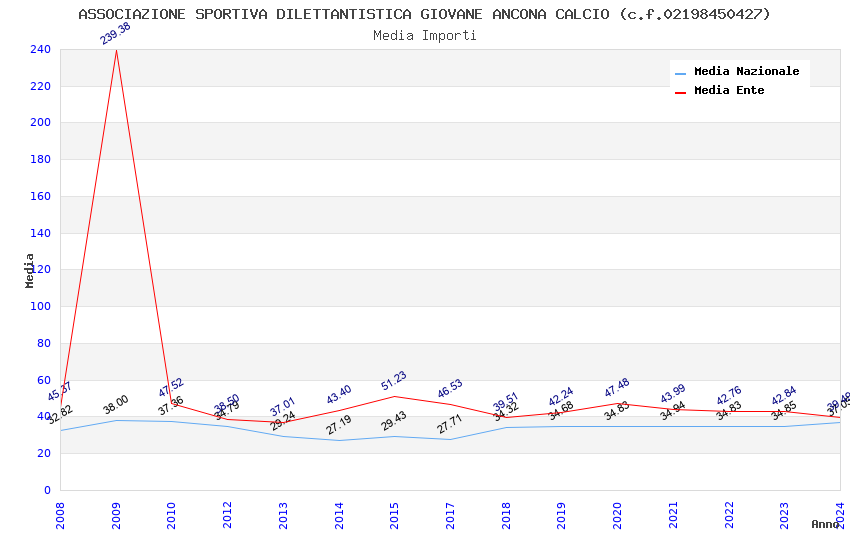The height and width of the screenshot is (550, 850).
Task: Click the 2023 x-axis year label
Action: pos(784,515)
